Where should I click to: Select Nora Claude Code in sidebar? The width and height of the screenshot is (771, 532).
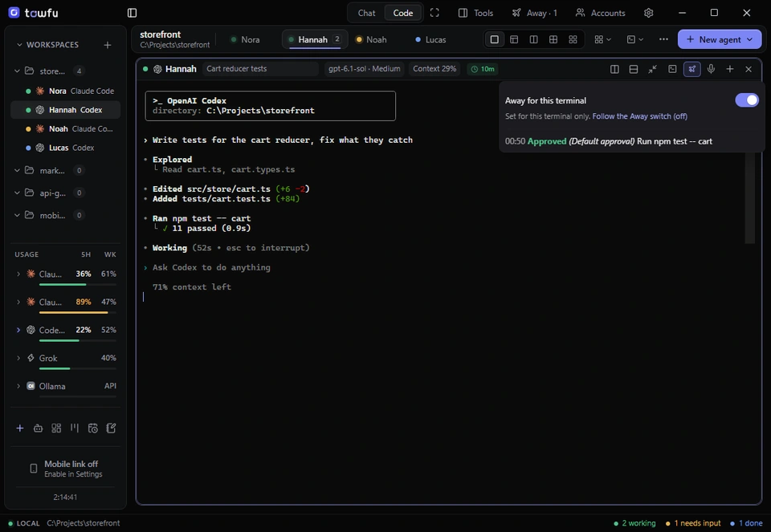click(66, 91)
